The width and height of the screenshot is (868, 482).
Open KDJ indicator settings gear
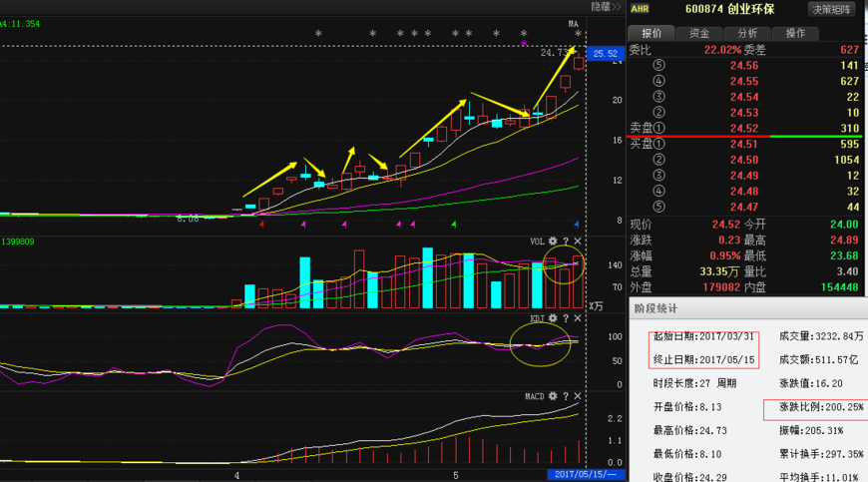coord(553,318)
